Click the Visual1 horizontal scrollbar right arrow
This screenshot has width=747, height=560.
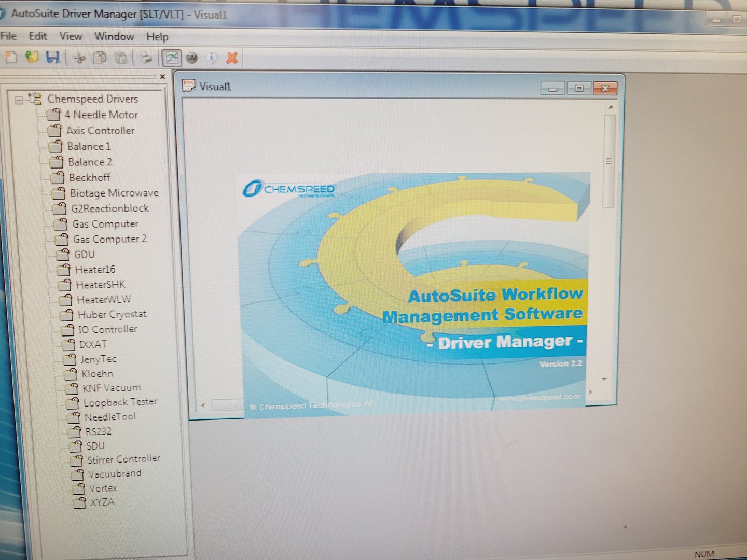(591, 391)
